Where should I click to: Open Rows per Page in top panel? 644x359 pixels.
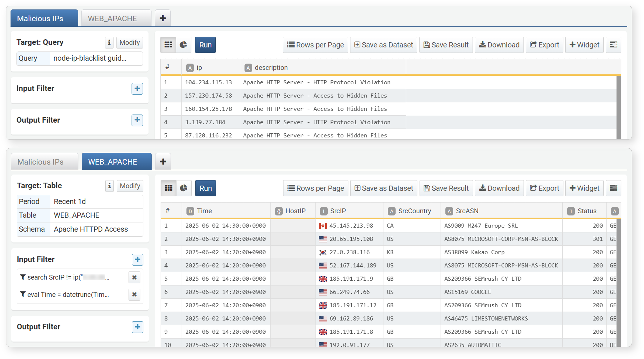tap(315, 45)
